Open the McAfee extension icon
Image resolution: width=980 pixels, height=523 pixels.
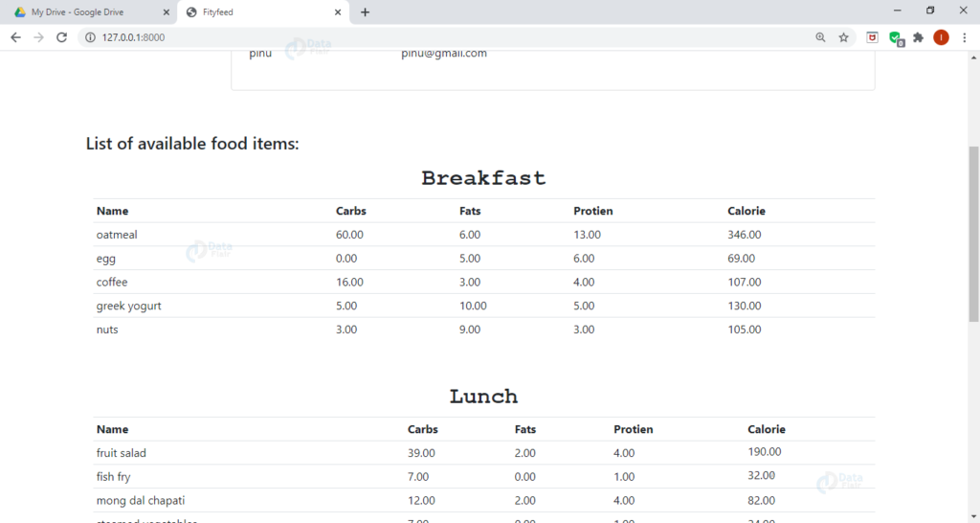coord(872,37)
